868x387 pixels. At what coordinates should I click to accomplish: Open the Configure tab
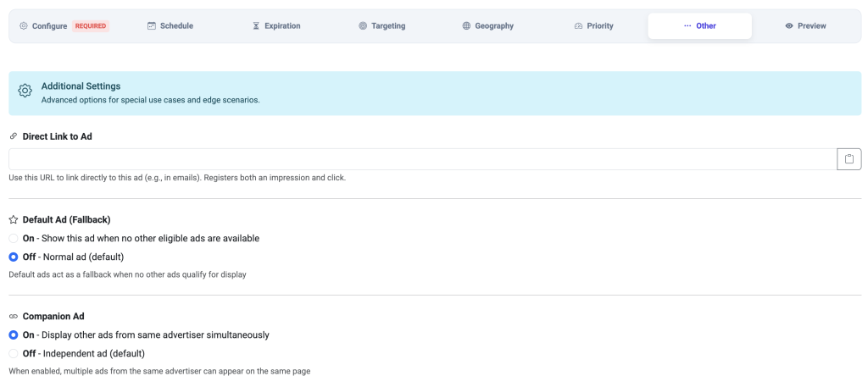(49, 26)
